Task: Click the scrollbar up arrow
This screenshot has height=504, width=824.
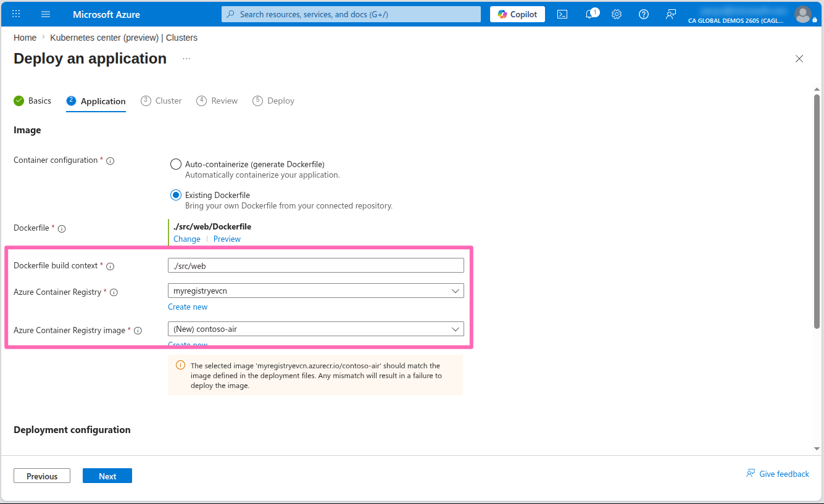Action: 817,89
